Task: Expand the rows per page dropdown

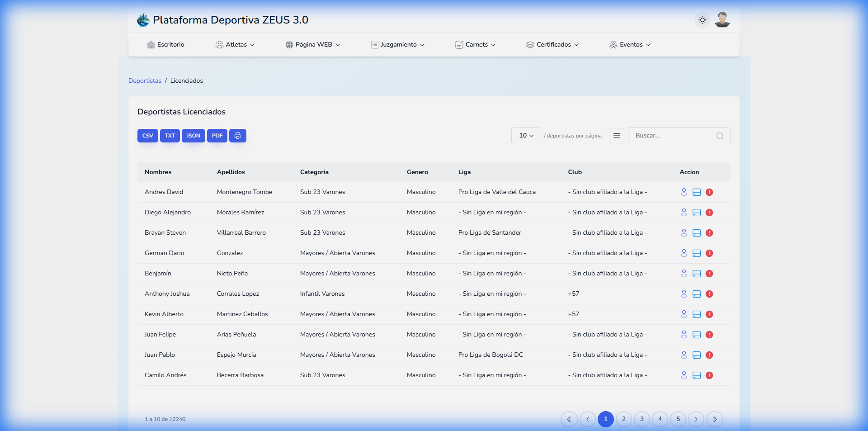Action: coord(526,136)
